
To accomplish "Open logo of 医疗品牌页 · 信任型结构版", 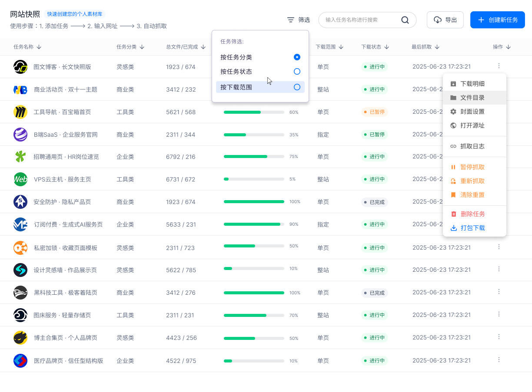I will pyautogui.click(x=20, y=361).
